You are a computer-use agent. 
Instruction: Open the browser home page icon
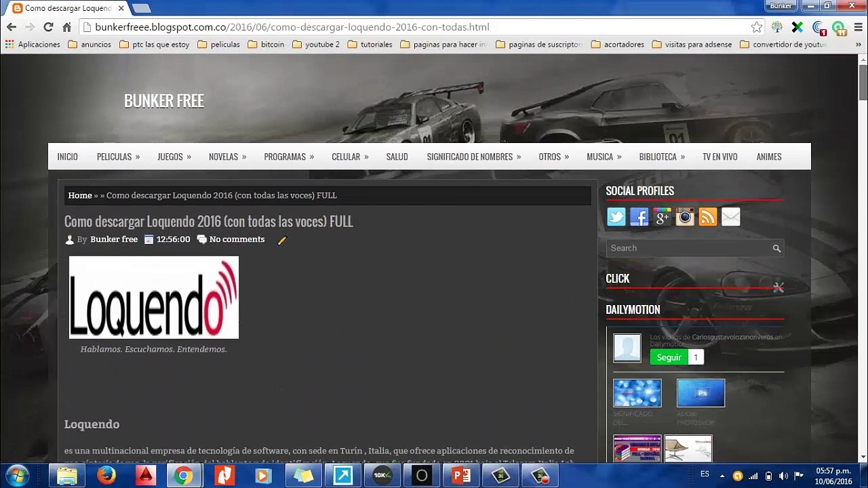coord(66,27)
